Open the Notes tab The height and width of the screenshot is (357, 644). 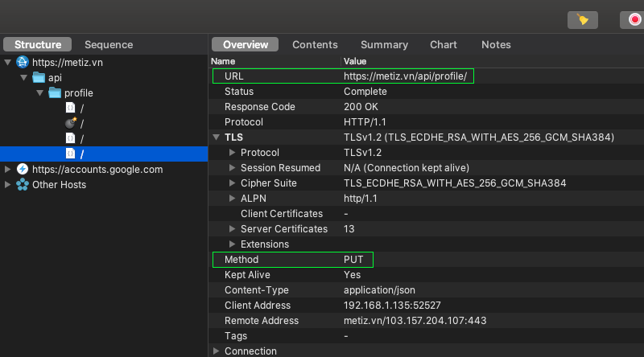pos(496,44)
